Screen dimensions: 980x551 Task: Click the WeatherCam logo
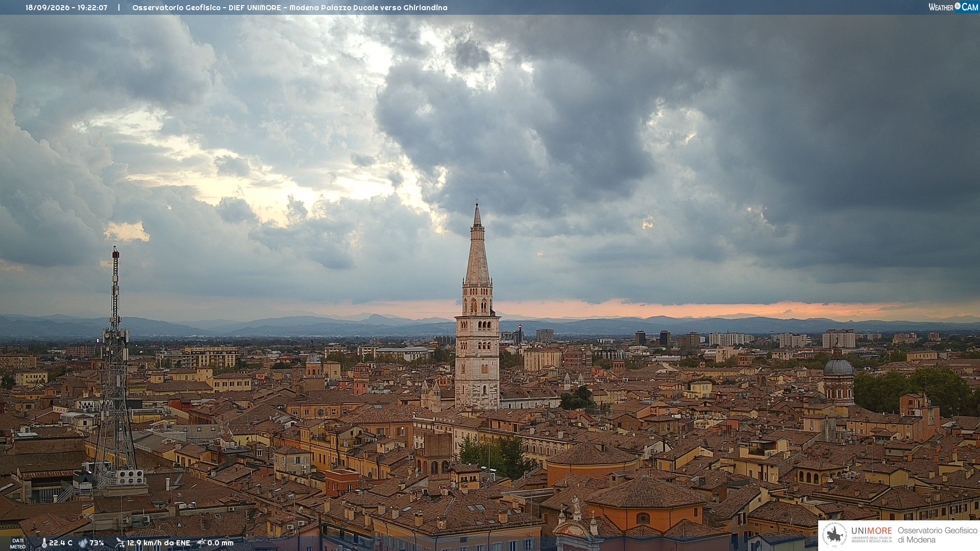pos(953,7)
